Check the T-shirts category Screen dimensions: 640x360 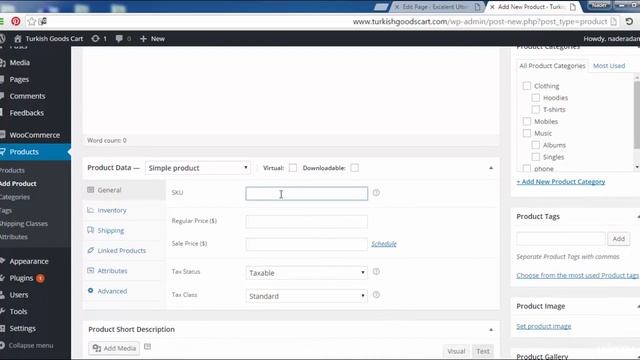point(536,109)
